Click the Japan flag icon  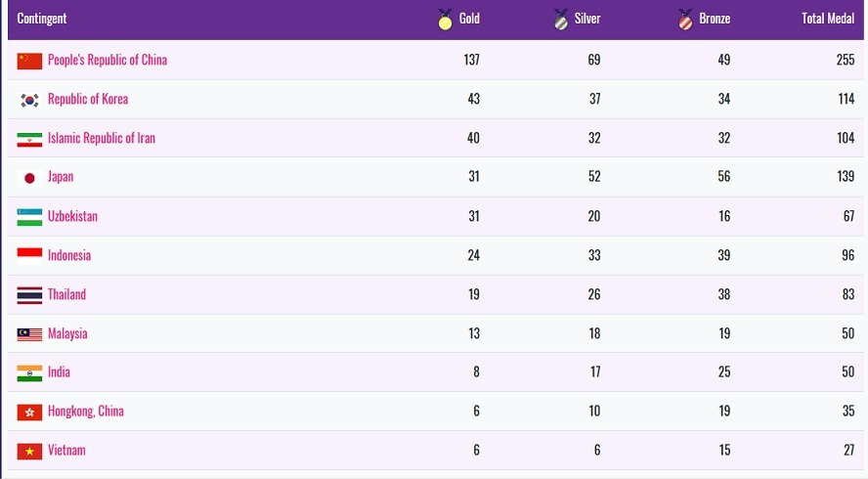click(29, 178)
